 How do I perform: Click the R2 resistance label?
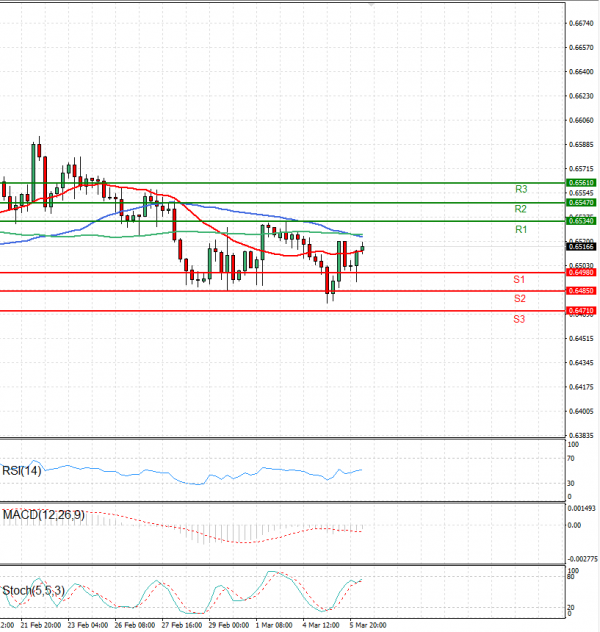coord(521,209)
